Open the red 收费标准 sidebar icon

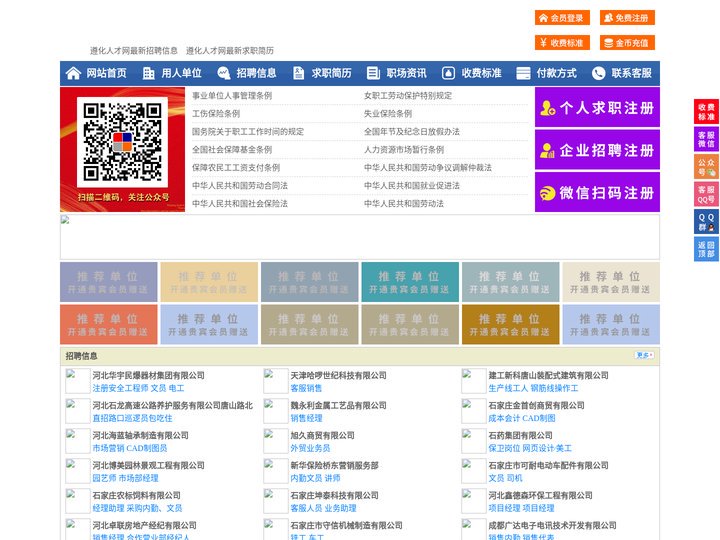706,112
